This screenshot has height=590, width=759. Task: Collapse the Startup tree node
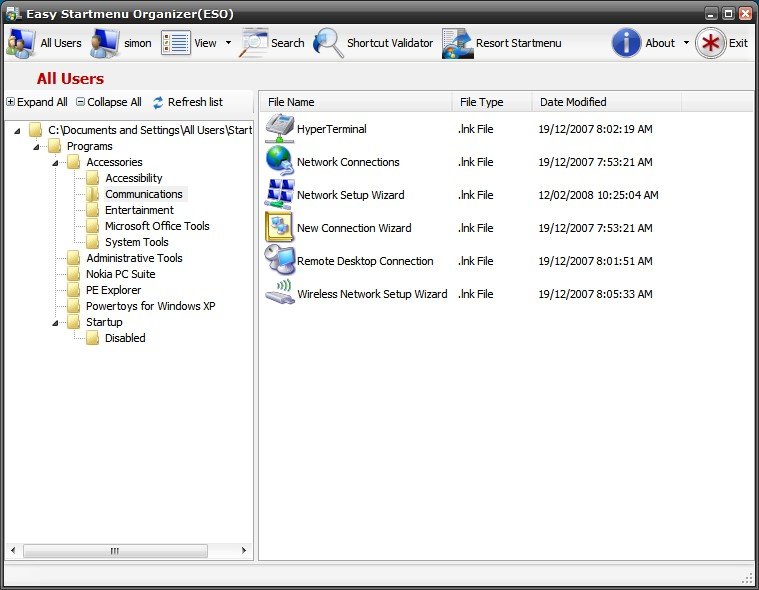(x=55, y=322)
